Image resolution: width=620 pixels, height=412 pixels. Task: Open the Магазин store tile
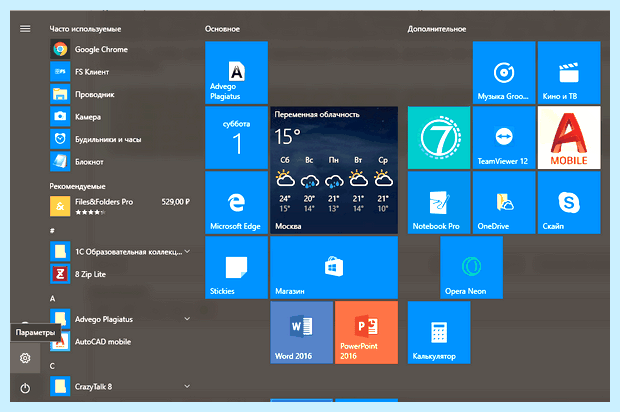[x=334, y=267]
